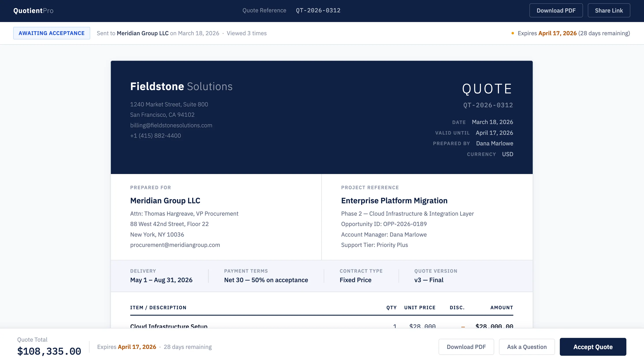Click procurement@meridiangroup.com email
Image resolution: width=644 pixels, height=363 pixels.
pyautogui.click(x=175, y=245)
